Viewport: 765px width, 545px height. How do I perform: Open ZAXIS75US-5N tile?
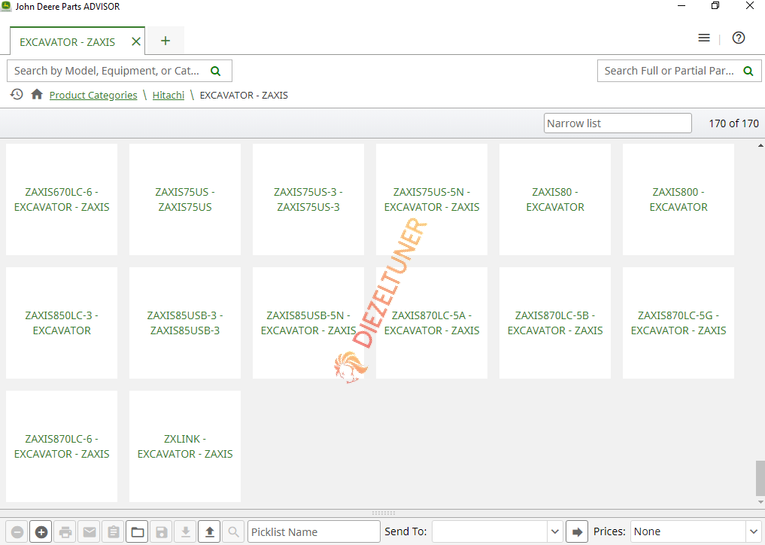pos(432,200)
